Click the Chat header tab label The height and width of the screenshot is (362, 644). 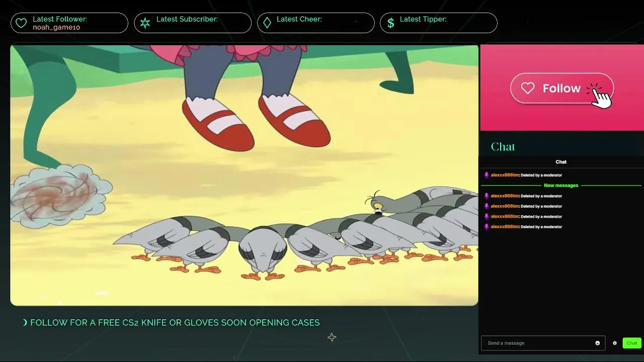[561, 162]
